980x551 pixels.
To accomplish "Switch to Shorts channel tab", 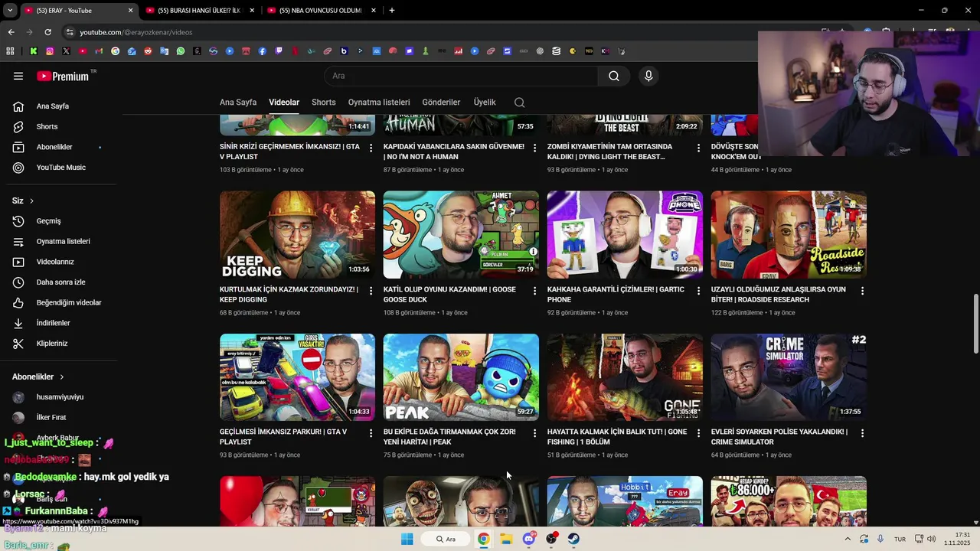I will coord(324,103).
